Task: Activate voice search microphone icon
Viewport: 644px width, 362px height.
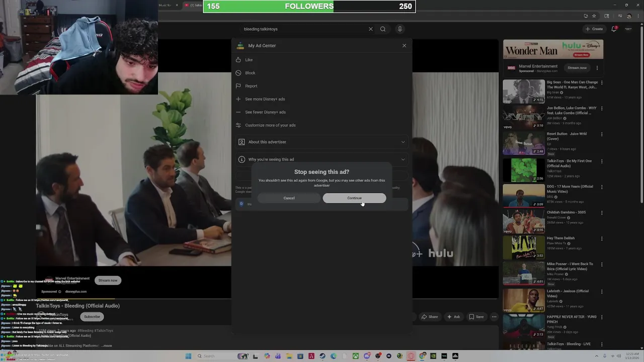Action: click(400, 29)
